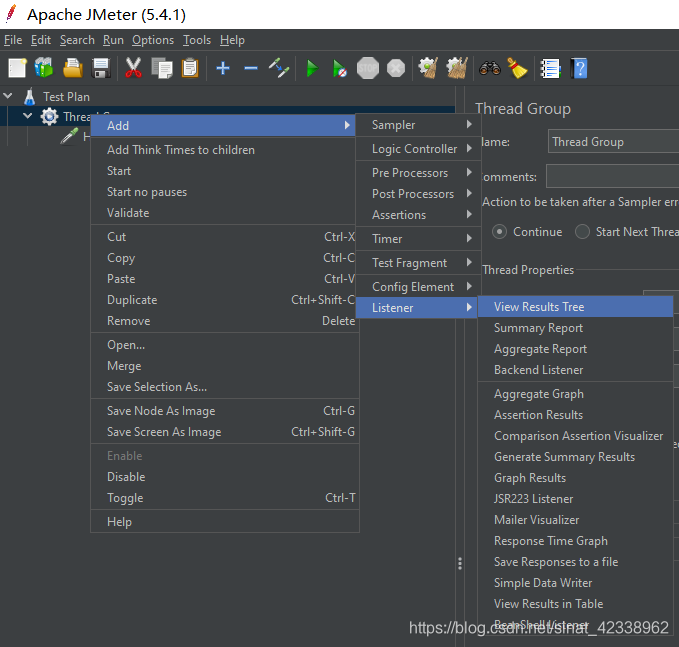
Task: Click the Cut scissors icon
Action: tap(133, 68)
